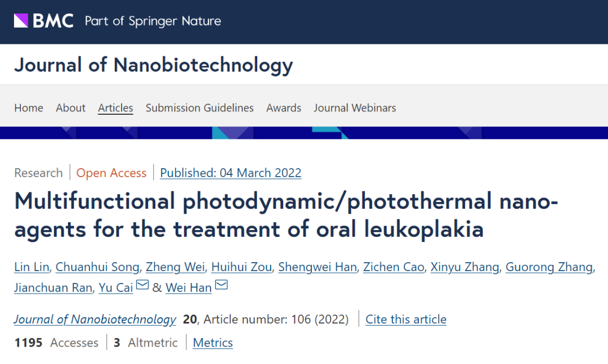Viewport: 608px width, 364px height.
Task: Click author Guorong Zhang link
Action: point(549,267)
